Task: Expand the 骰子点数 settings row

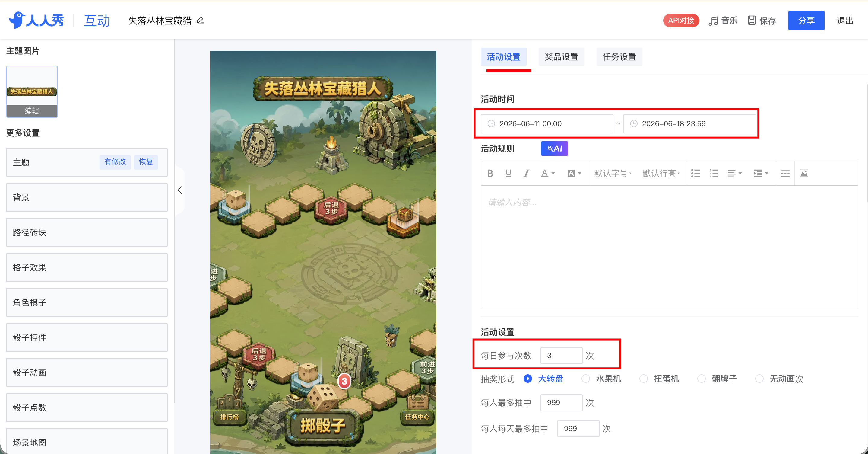Action: pos(87,408)
